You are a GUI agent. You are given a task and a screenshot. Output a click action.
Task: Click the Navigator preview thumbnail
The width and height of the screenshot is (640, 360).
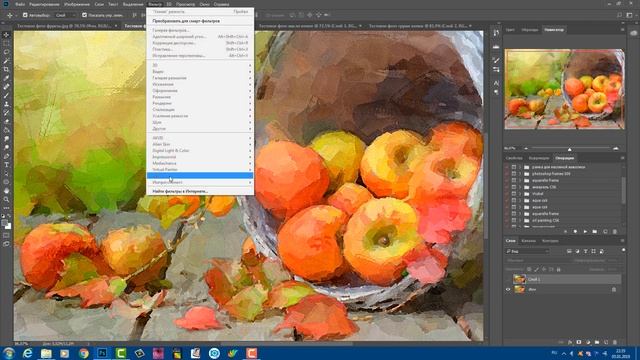564,89
